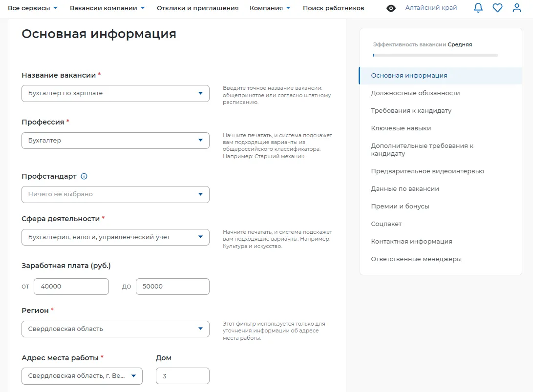Image resolution: width=533 pixels, height=392 pixels.
Task: Click the accessibility eye icon in the header
Action: click(391, 8)
